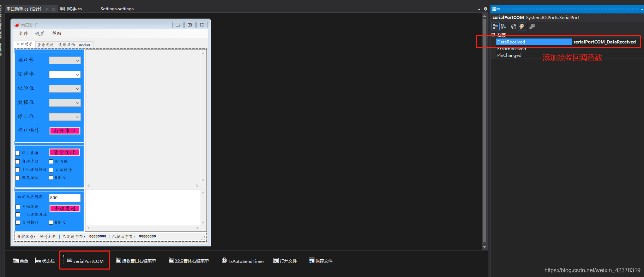Open the 停止位 dropdown
The width and height of the screenshot is (644, 277).
coord(65,117)
